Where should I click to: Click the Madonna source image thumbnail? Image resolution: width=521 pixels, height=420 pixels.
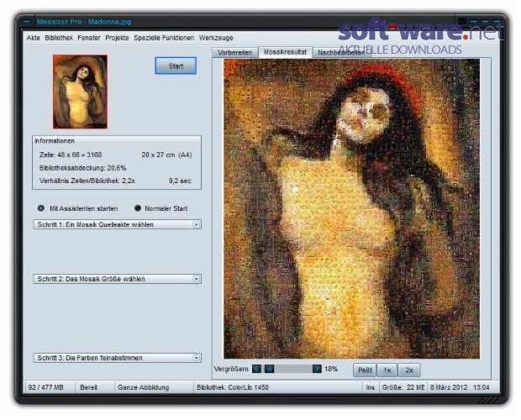[80, 92]
